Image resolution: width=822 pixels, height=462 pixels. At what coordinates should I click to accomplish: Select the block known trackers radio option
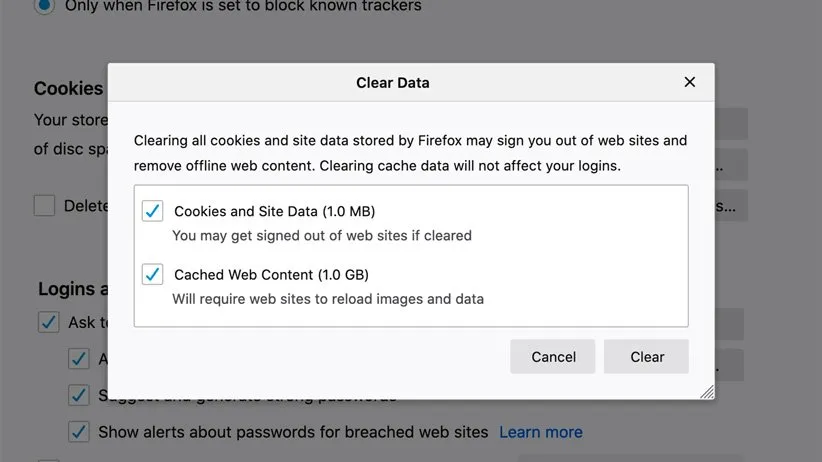pos(44,6)
